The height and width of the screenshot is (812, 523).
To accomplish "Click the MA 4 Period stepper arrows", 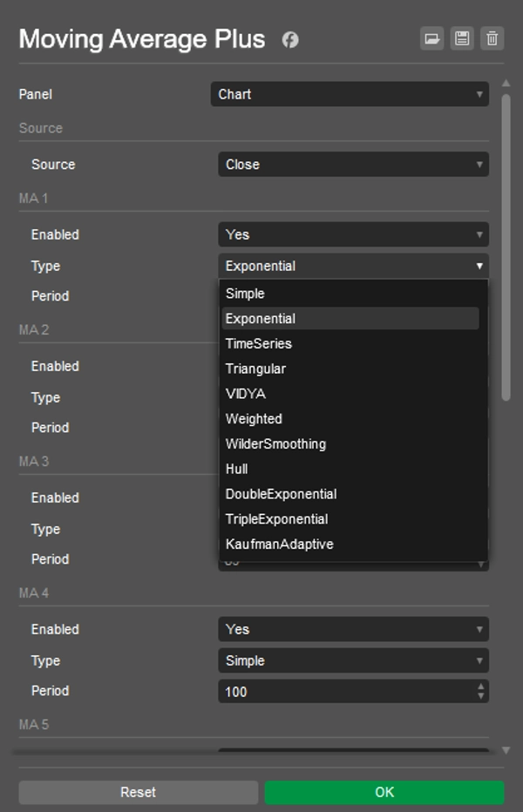I will (479, 691).
